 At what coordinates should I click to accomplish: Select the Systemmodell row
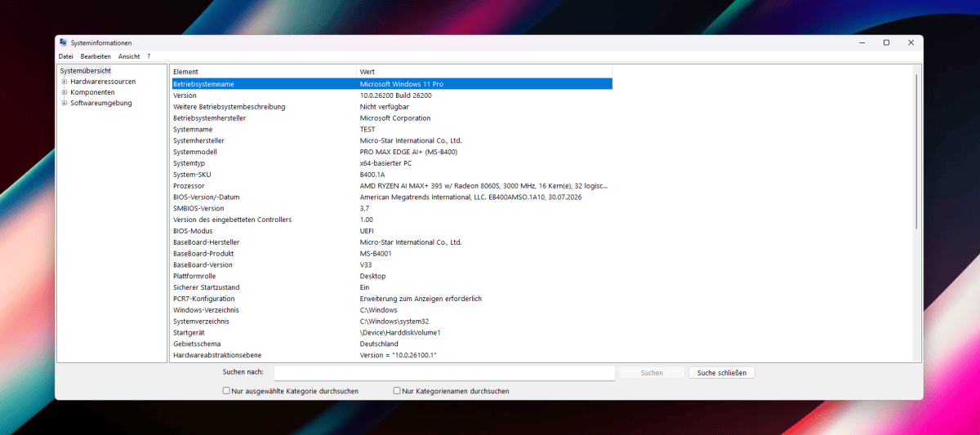[x=391, y=152]
